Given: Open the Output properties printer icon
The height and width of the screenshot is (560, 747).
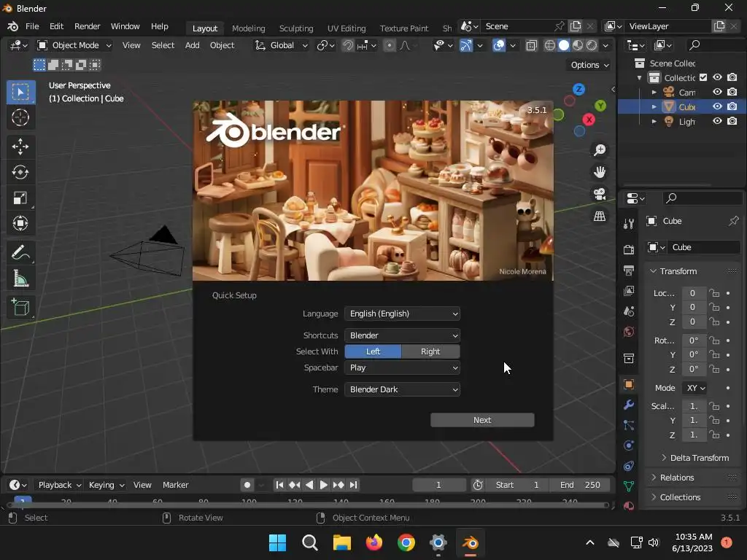Looking at the screenshot, I should (x=629, y=271).
